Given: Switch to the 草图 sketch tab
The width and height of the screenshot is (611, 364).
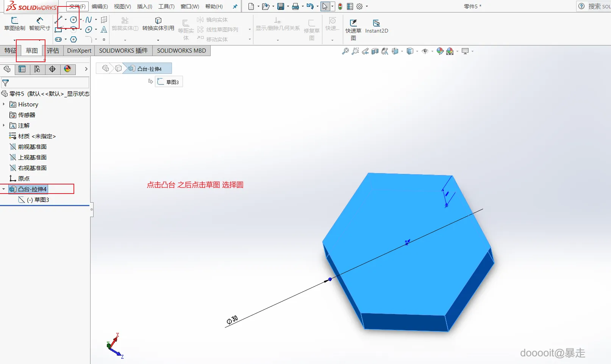Looking at the screenshot, I should point(32,51).
